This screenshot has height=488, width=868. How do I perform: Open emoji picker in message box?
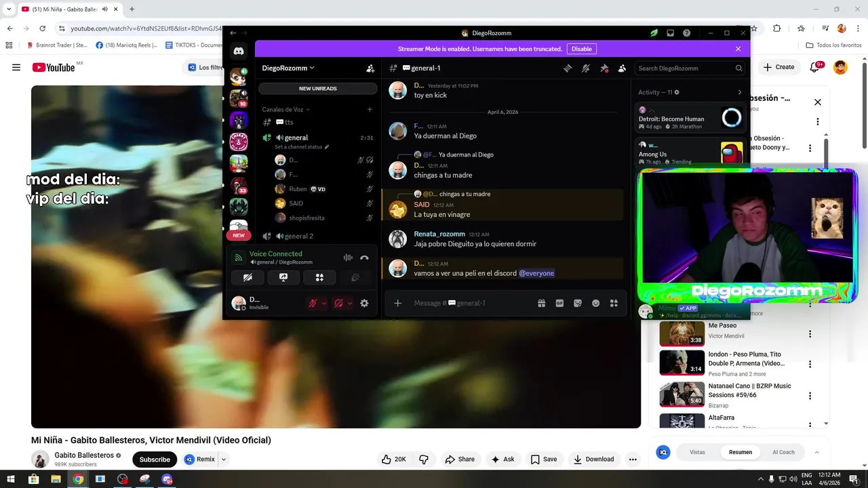pyautogui.click(x=595, y=303)
